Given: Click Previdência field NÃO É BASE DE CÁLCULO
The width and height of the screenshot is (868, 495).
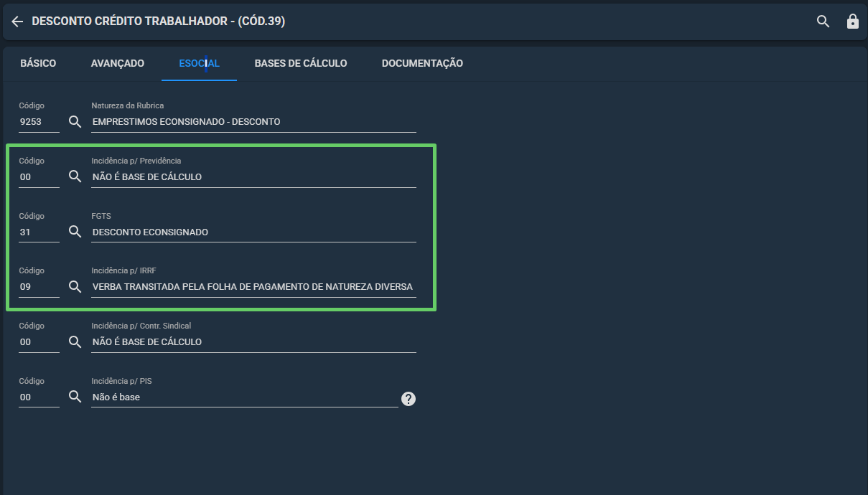Looking at the screenshot, I should point(254,177).
